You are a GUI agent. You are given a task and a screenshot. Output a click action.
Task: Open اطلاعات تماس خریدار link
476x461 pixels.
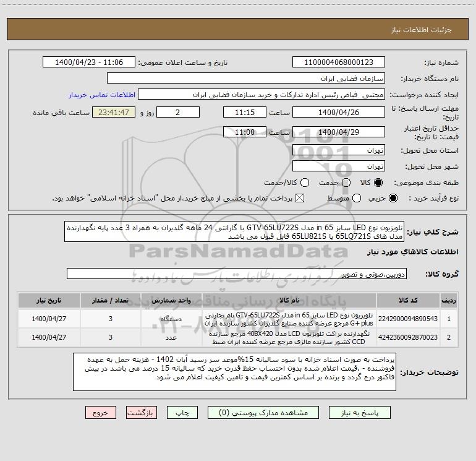[102, 95]
